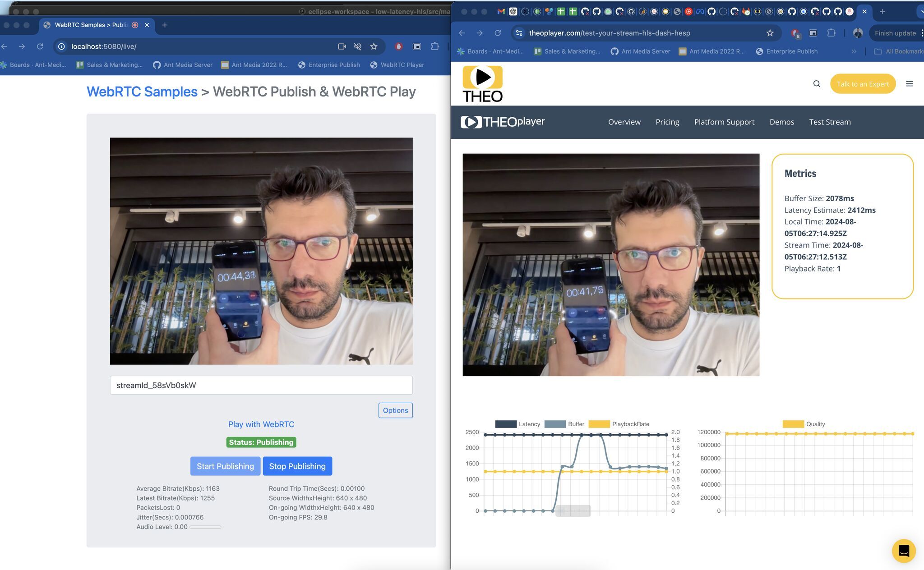Open Boards · Ant-Medi bookmark in localhost window
The width and height of the screenshot is (924, 570).
33,65
